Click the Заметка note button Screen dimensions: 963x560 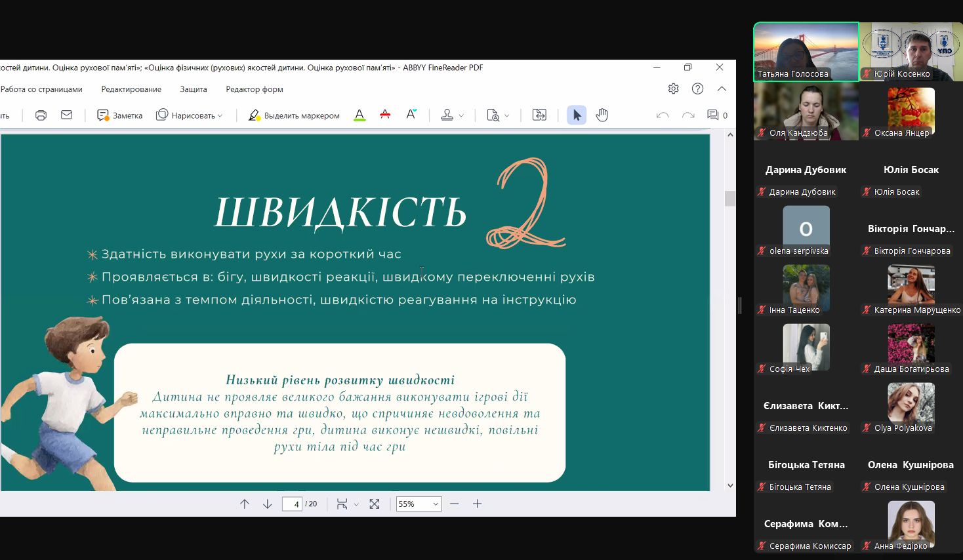(x=119, y=115)
